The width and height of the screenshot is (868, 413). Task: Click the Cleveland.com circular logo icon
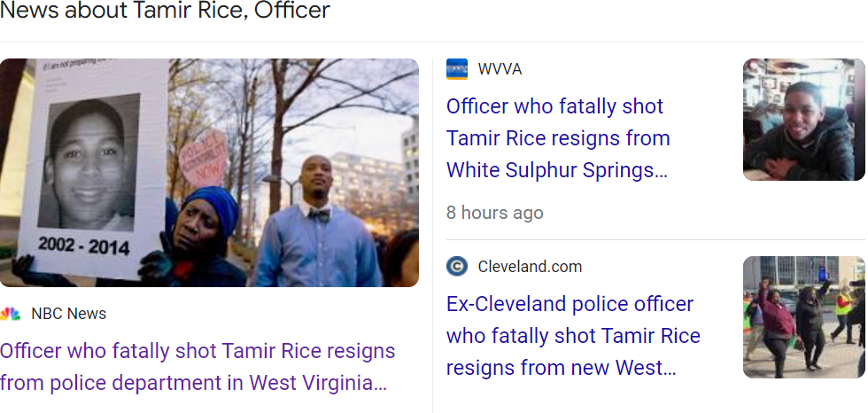(x=457, y=267)
